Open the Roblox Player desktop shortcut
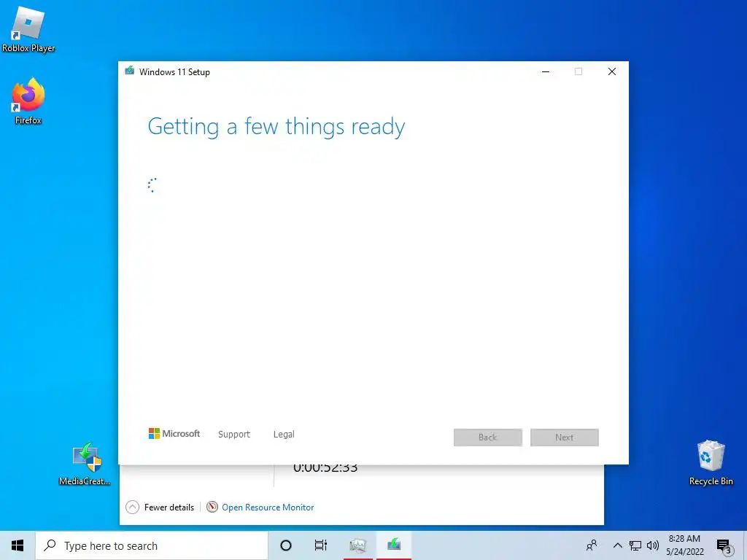The height and width of the screenshot is (560, 747). pos(28,28)
